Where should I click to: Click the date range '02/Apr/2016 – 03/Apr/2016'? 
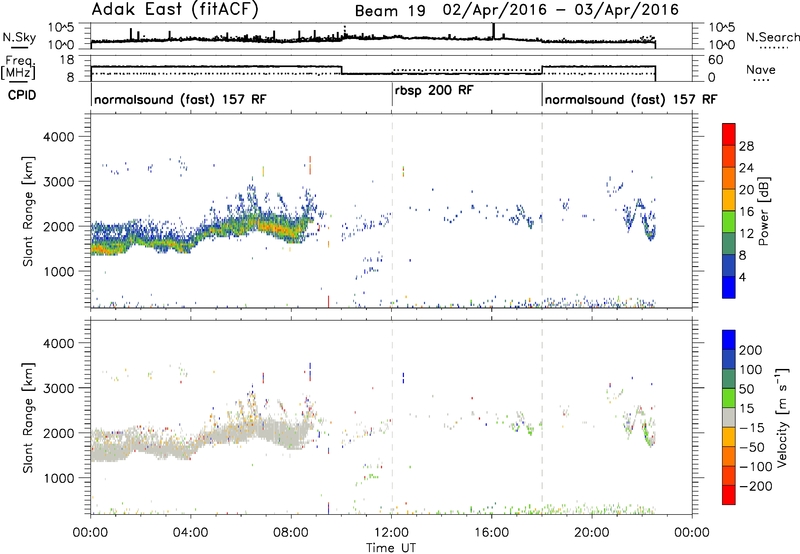[x=561, y=10]
